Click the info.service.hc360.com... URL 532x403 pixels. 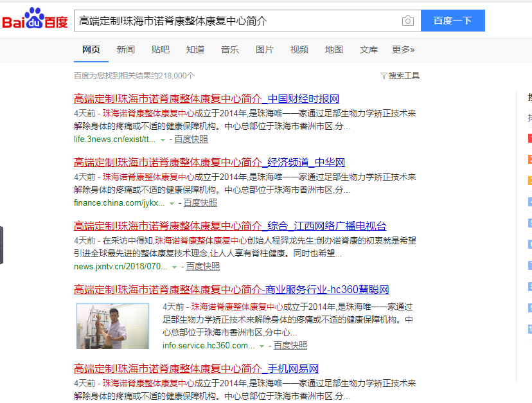coord(209,346)
